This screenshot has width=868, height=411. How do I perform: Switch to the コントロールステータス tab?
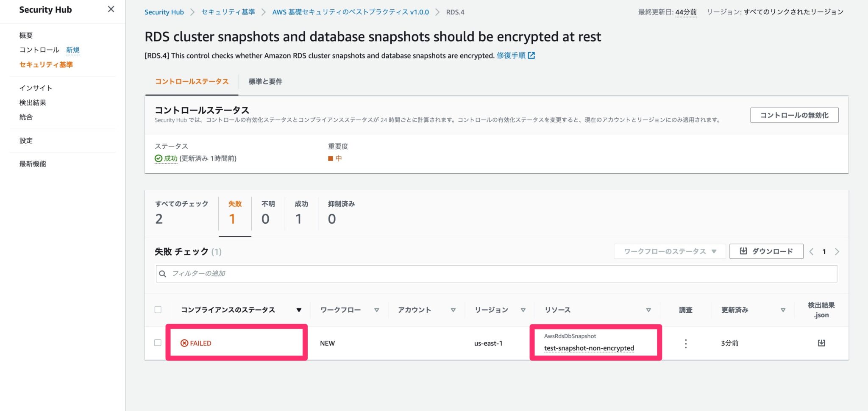192,81
